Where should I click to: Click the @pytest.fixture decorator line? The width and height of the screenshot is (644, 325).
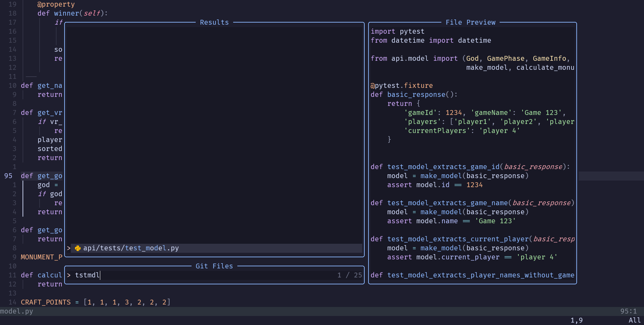[402, 86]
